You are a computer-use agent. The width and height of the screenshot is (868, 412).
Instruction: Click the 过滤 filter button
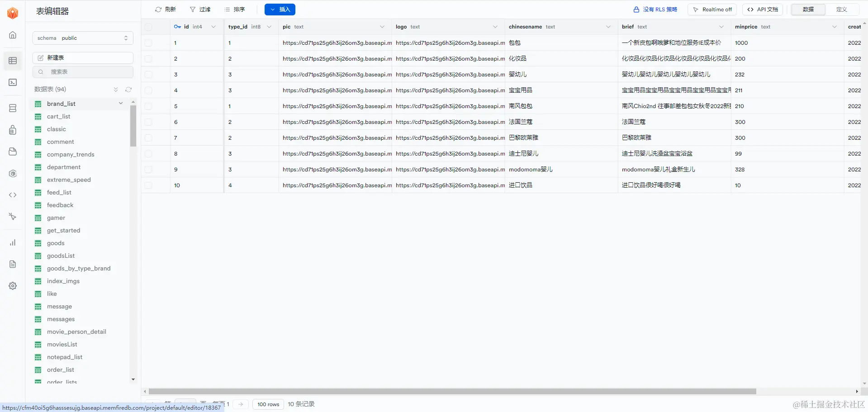(200, 9)
